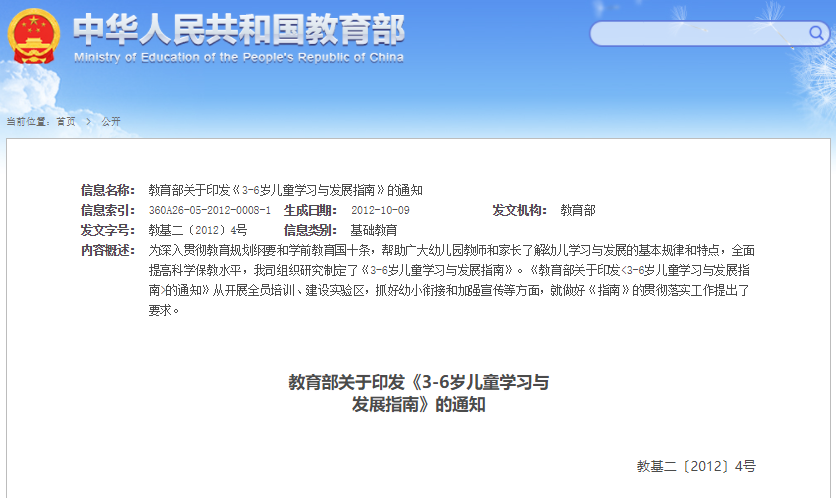This screenshot has height=498, width=836.
Task: Click the 内容概述 label
Action: click(x=108, y=250)
